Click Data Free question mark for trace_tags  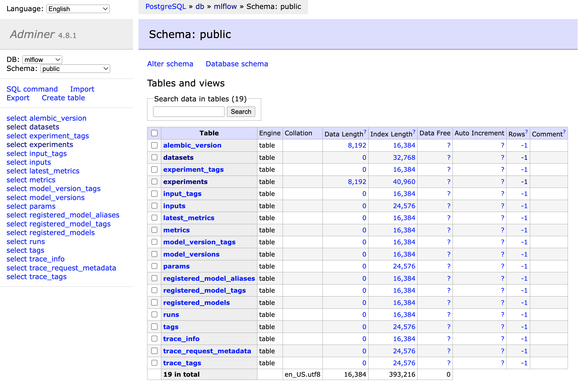(x=449, y=363)
